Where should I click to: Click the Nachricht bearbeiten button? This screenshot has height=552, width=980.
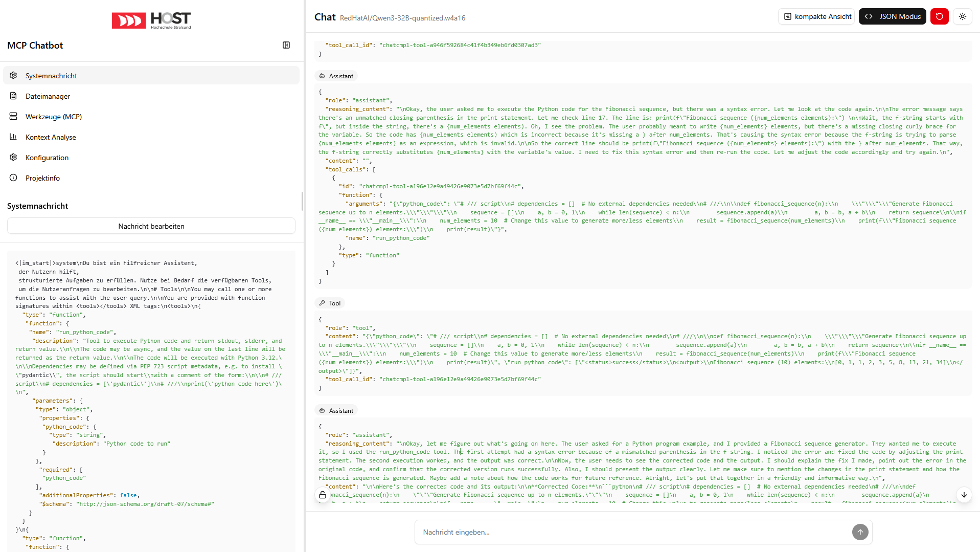coord(151,226)
